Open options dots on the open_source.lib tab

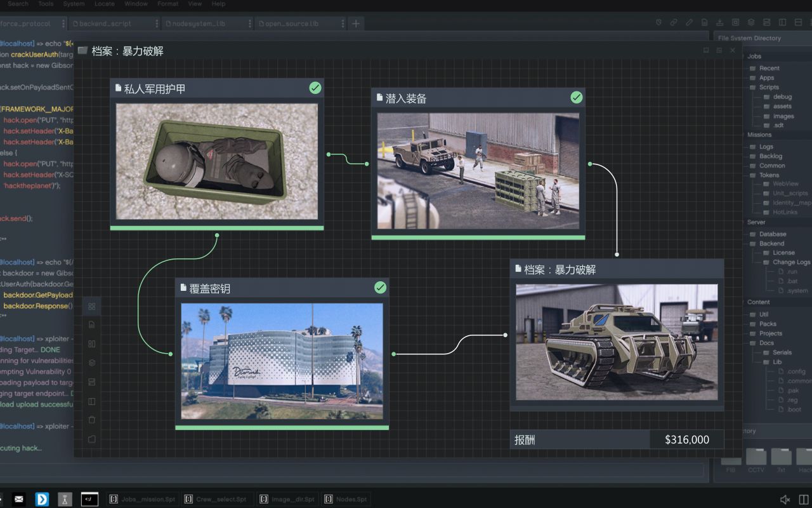click(343, 23)
